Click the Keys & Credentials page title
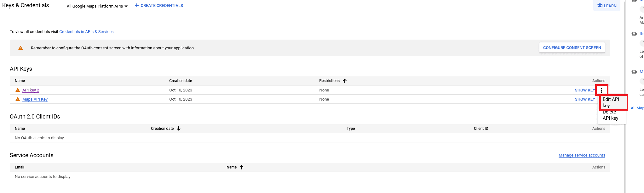This screenshot has width=644, height=193. pyautogui.click(x=26, y=5)
